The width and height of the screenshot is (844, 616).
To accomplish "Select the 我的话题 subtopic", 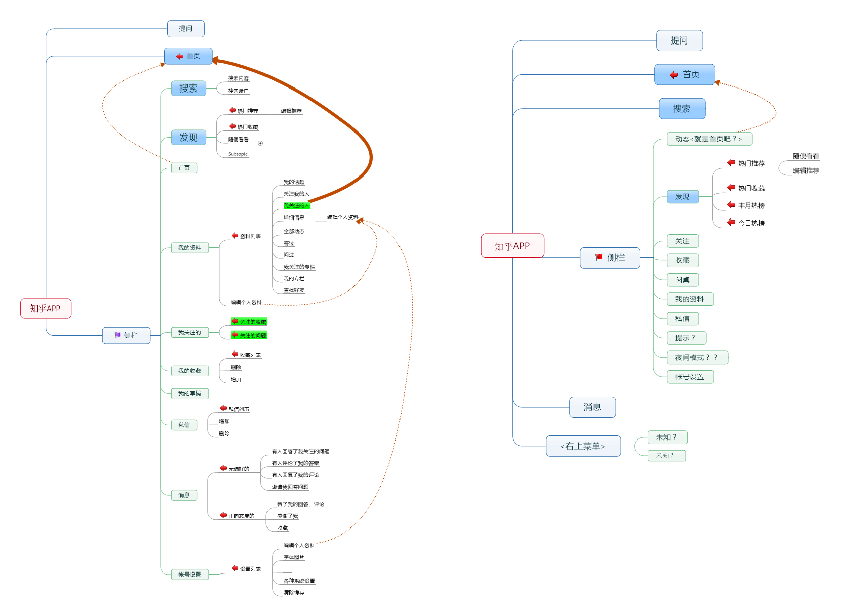I will pos(294,182).
